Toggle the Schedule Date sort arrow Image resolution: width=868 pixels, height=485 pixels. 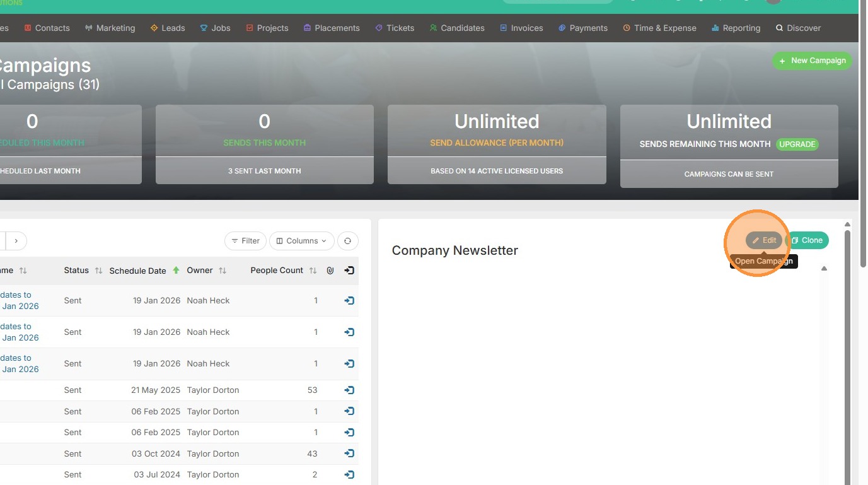(176, 271)
